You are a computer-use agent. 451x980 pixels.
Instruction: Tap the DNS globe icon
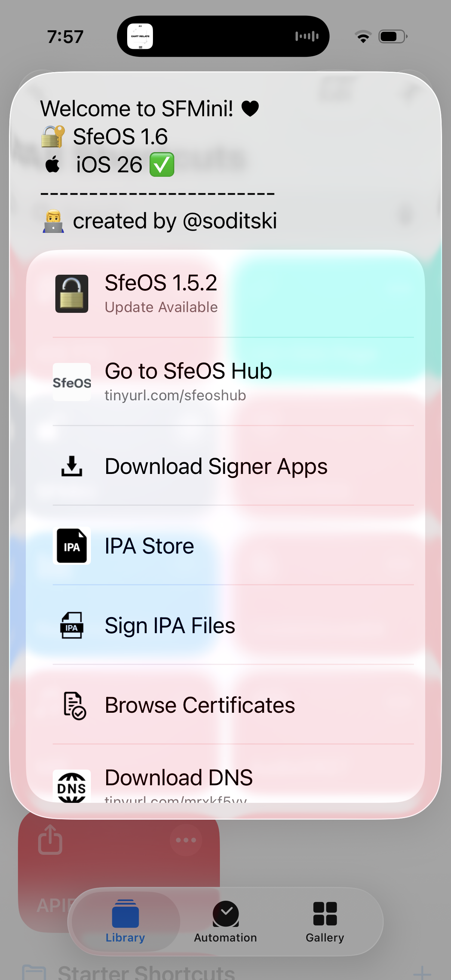[x=71, y=786]
